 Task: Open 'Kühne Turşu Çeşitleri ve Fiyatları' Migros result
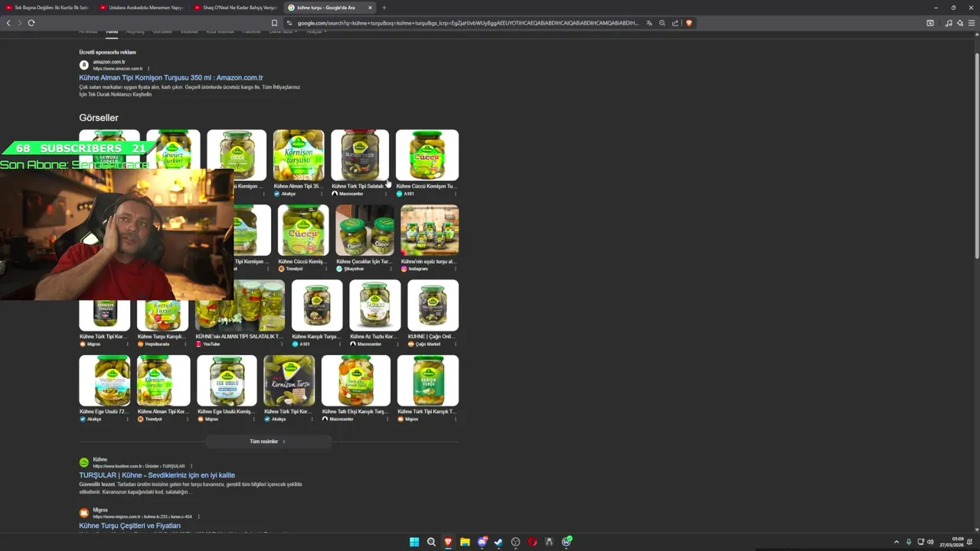129,526
